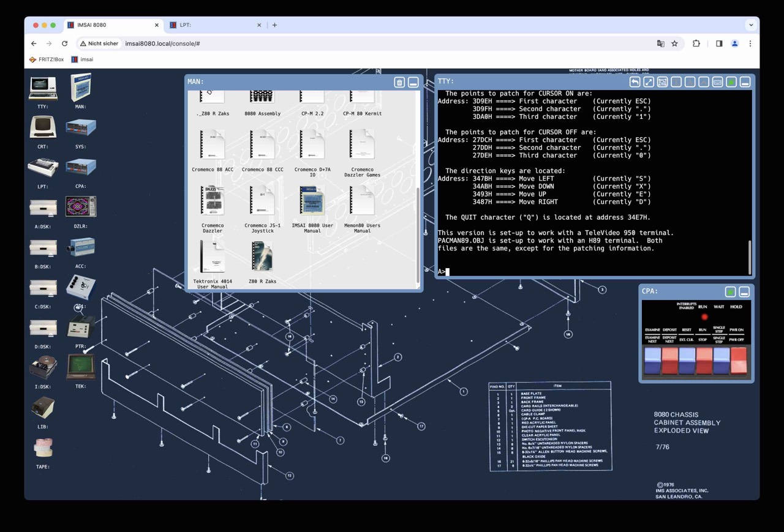Viewport: 784px width, 532px height.
Task: Open a new browser tab with plus button
Action: pyautogui.click(x=274, y=25)
